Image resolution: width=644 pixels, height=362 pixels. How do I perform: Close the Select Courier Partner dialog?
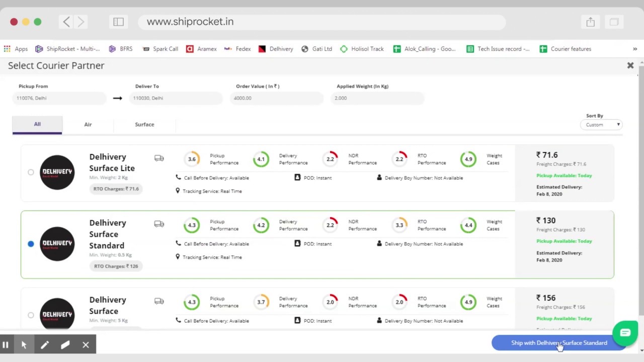point(630,65)
